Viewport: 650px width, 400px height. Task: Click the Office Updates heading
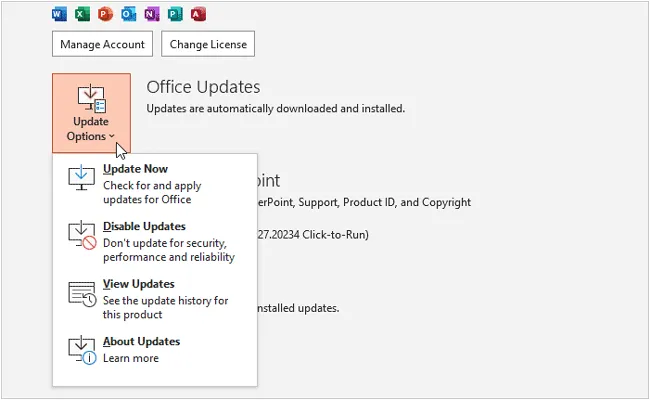(x=203, y=87)
